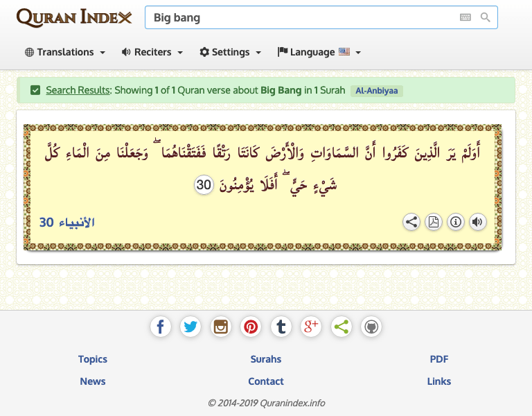Viewport: 532px width, 416px height.
Task: Select the Al-Anbiyaa surah tag
Action: (377, 91)
